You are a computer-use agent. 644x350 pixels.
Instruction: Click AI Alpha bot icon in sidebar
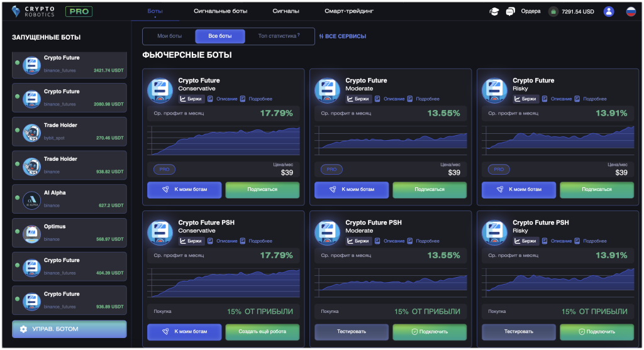(x=31, y=200)
